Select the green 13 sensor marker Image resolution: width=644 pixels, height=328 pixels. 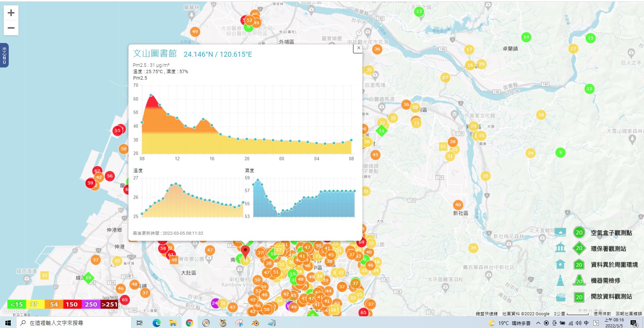coord(419,12)
